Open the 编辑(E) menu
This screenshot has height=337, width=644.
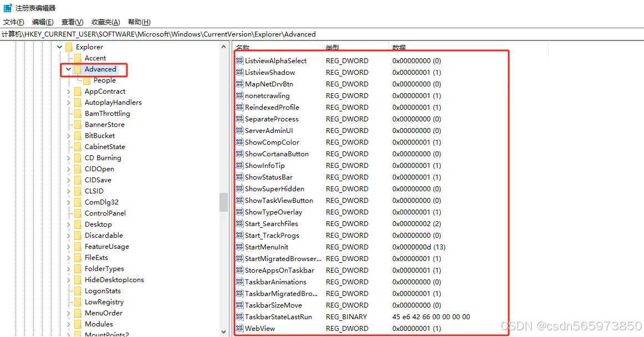point(43,22)
